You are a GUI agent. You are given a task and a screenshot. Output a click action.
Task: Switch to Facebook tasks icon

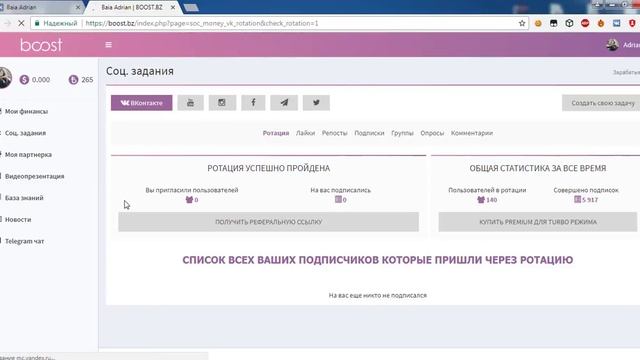tap(253, 103)
